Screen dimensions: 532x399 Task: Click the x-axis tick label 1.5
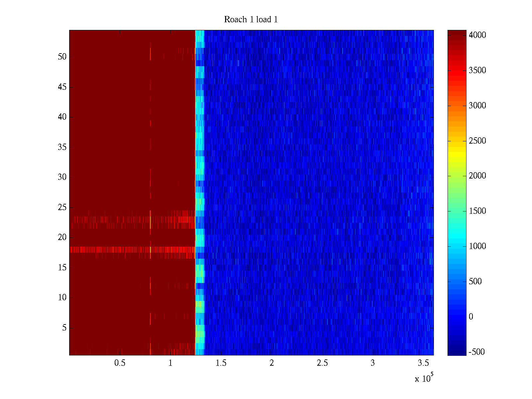[x=221, y=363]
